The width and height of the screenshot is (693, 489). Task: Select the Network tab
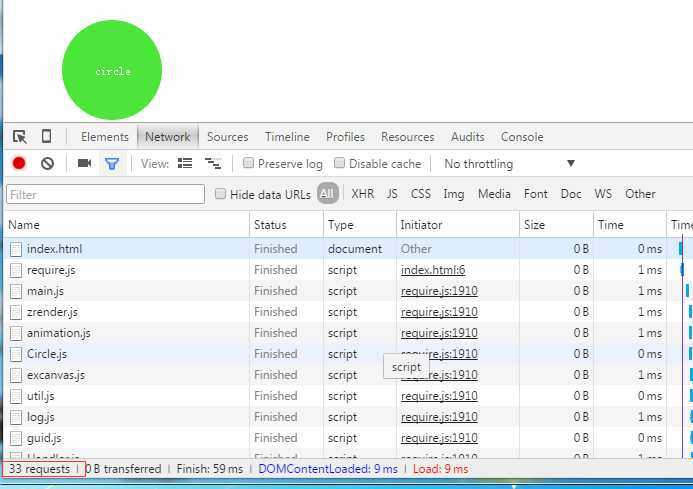(x=168, y=137)
